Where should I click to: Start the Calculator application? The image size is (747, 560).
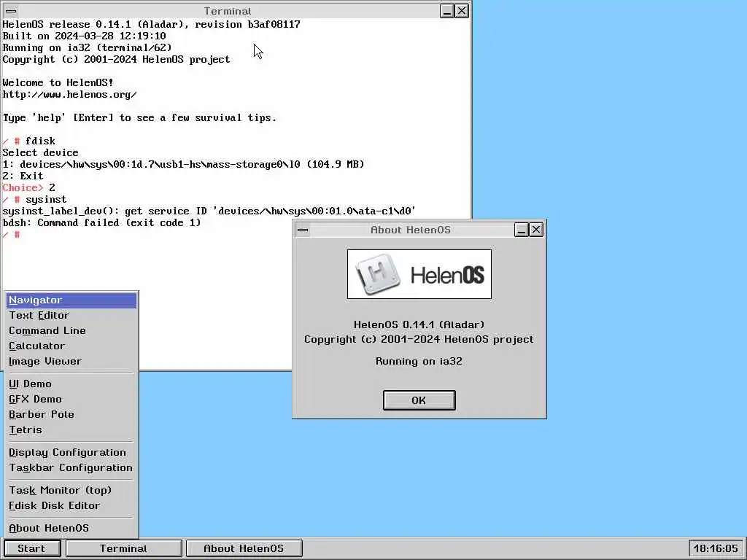click(x=71, y=346)
